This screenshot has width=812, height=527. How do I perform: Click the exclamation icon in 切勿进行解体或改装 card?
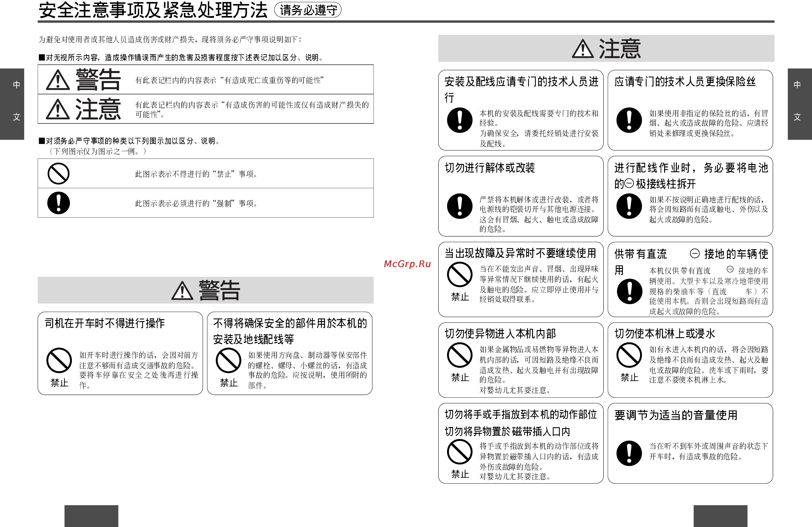coord(460,206)
